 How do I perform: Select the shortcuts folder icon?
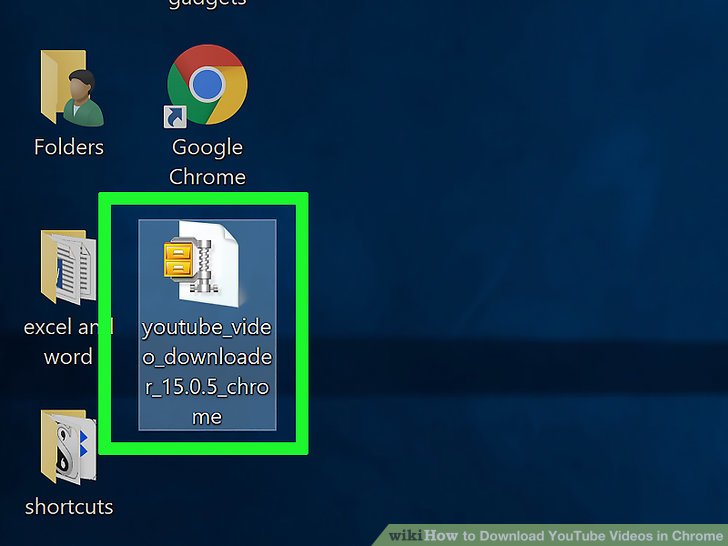click(69, 447)
